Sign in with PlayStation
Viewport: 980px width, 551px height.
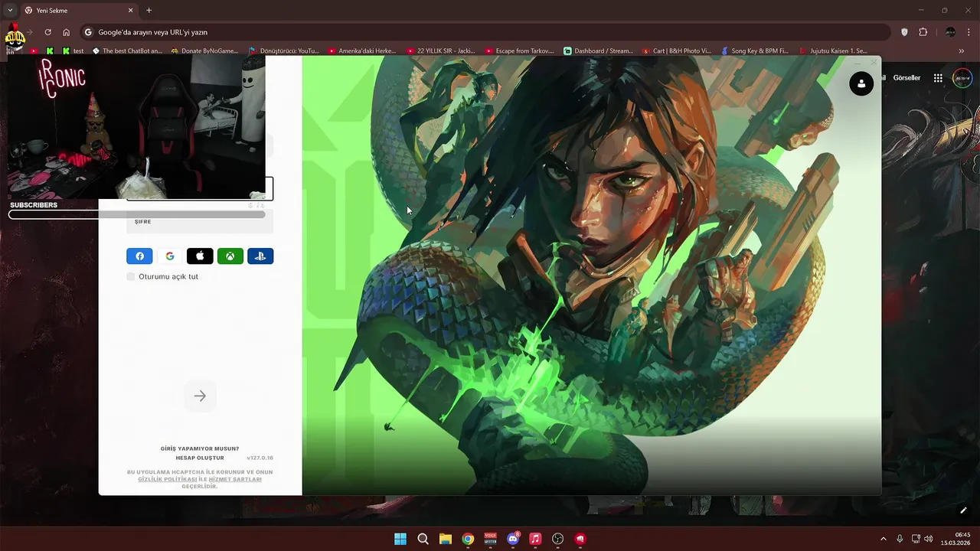[260, 256]
